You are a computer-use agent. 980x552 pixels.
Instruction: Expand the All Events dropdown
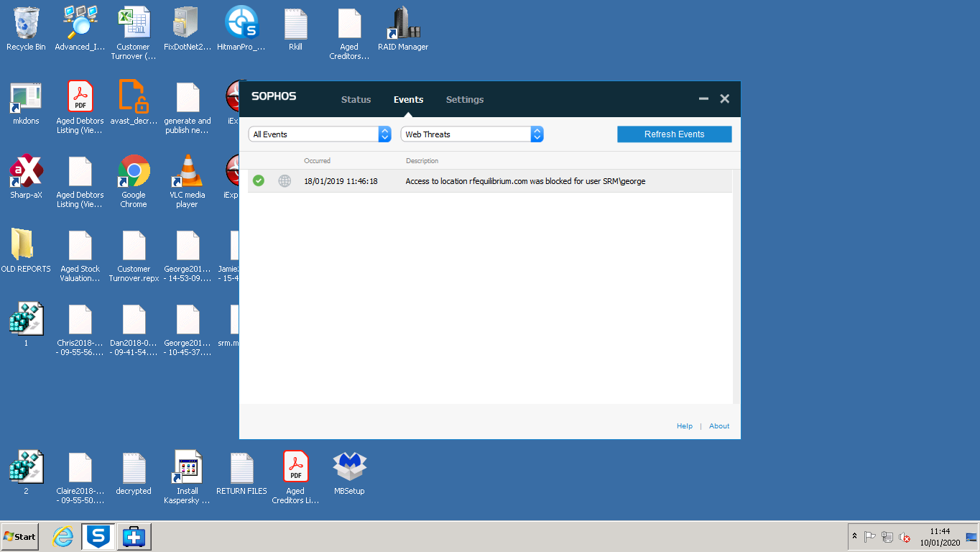pos(320,134)
